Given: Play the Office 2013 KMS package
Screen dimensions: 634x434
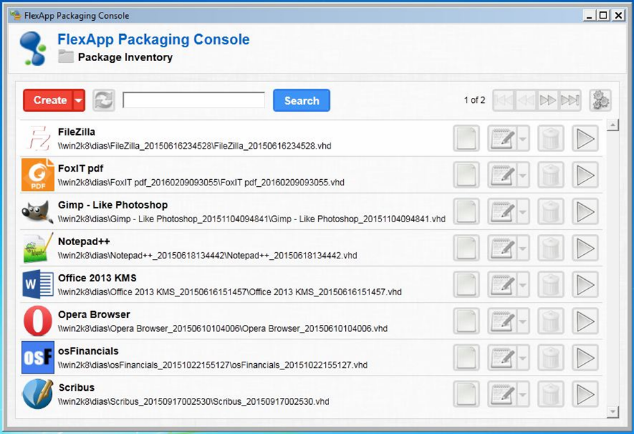Looking at the screenshot, I should click(585, 285).
